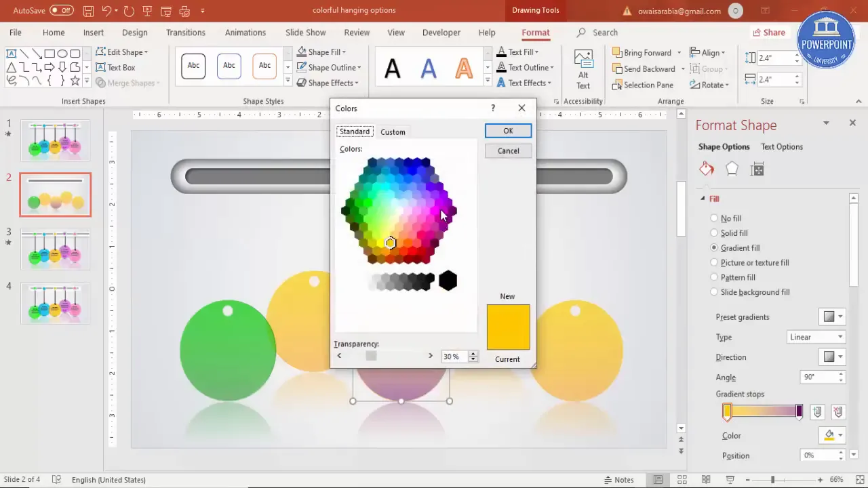Open Fill & Line tab in Format Shape
This screenshot has width=868, height=488.
707,169
